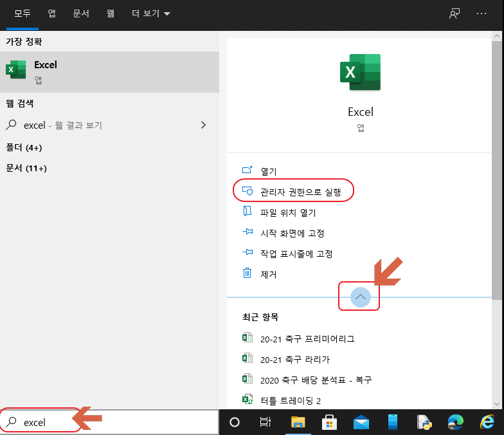Switch to the 웹 tab
504x435 pixels.
(x=111, y=14)
